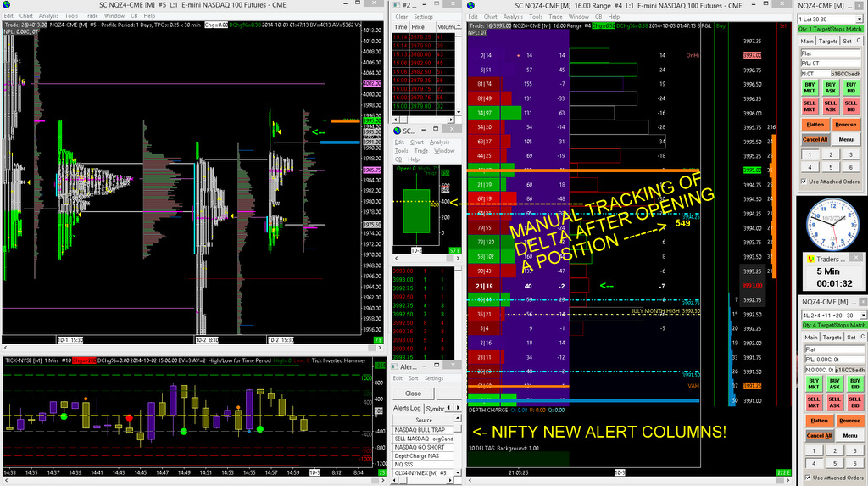
Task: Flatten position in upper trade window
Action: click(x=815, y=125)
